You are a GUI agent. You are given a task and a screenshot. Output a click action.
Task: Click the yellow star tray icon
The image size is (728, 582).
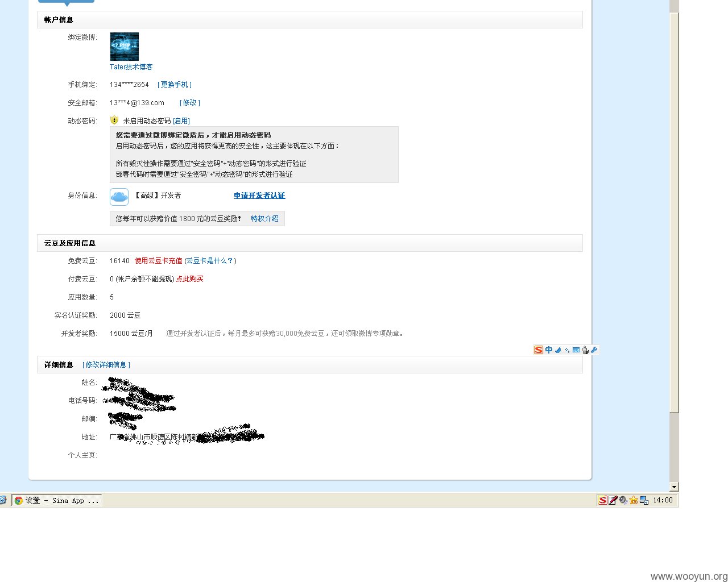634,500
